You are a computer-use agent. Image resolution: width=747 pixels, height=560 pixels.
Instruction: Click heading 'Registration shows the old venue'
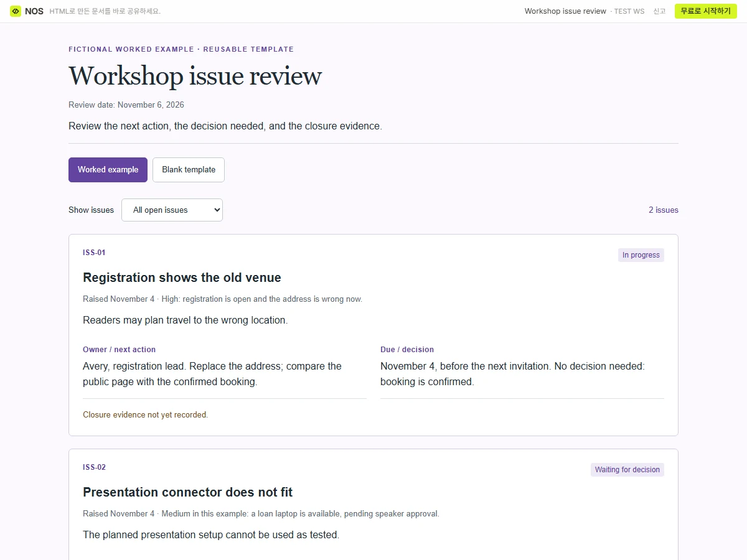[x=182, y=278]
